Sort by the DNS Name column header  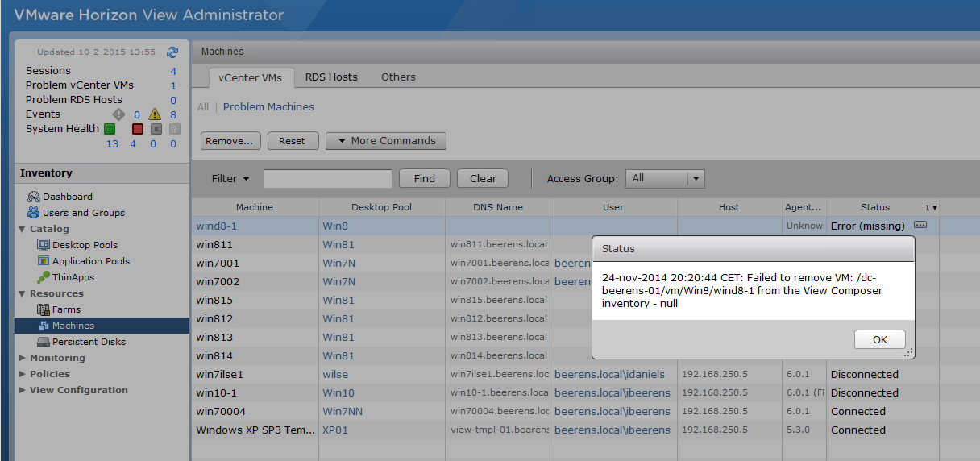click(498, 207)
